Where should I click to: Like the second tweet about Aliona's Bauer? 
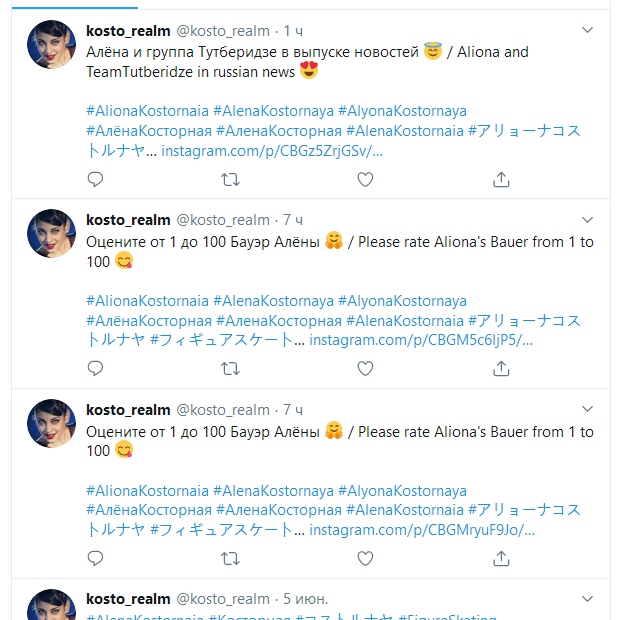(x=365, y=368)
